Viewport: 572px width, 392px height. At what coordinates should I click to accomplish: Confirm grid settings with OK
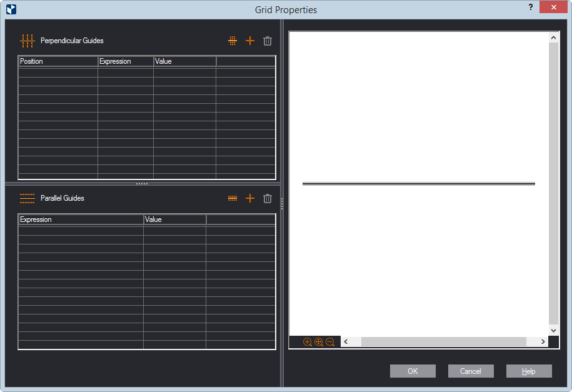pyautogui.click(x=413, y=371)
